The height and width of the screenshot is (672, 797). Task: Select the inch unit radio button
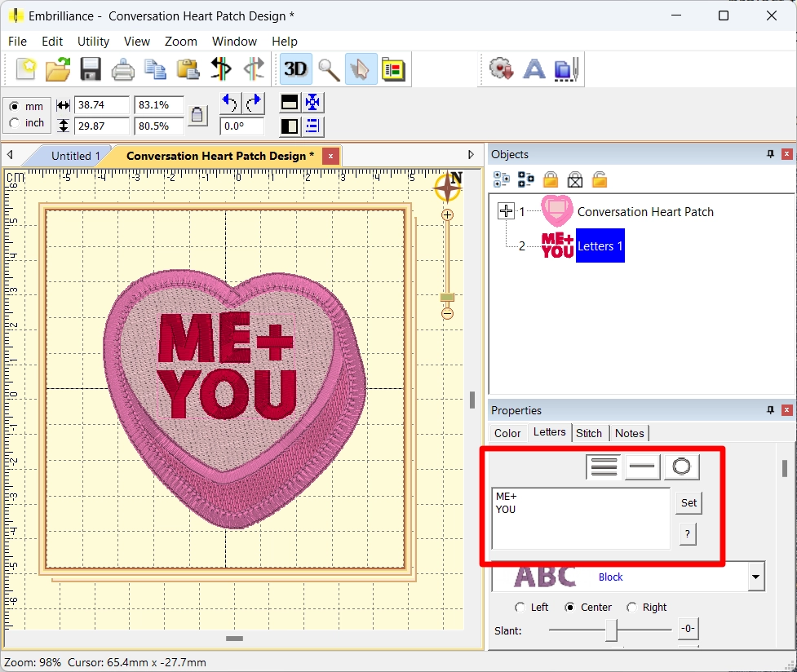coord(15,123)
